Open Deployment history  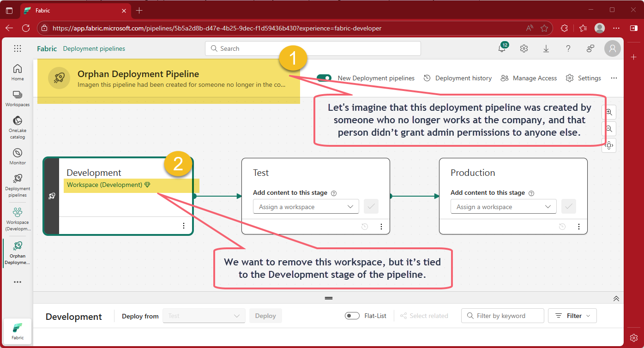pyautogui.click(x=458, y=78)
